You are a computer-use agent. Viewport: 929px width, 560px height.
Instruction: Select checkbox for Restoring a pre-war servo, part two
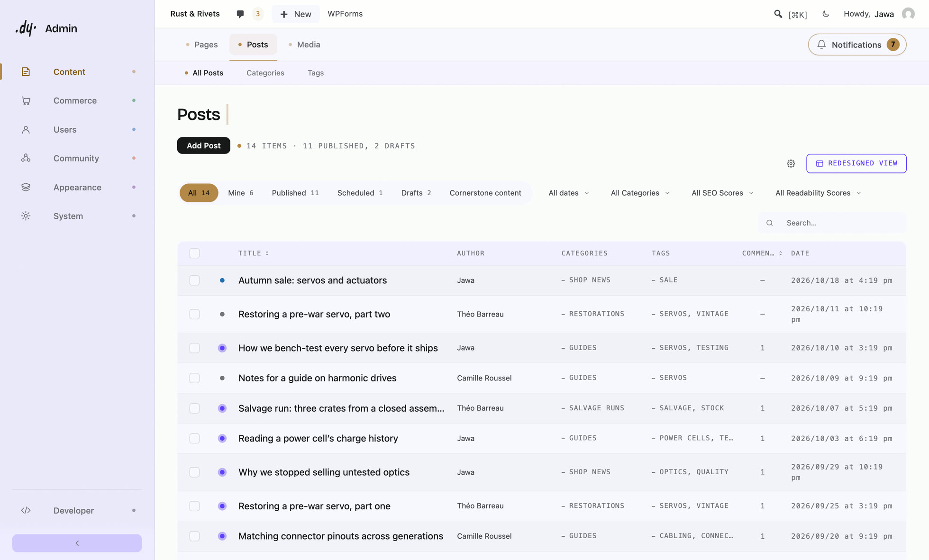point(194,314)
